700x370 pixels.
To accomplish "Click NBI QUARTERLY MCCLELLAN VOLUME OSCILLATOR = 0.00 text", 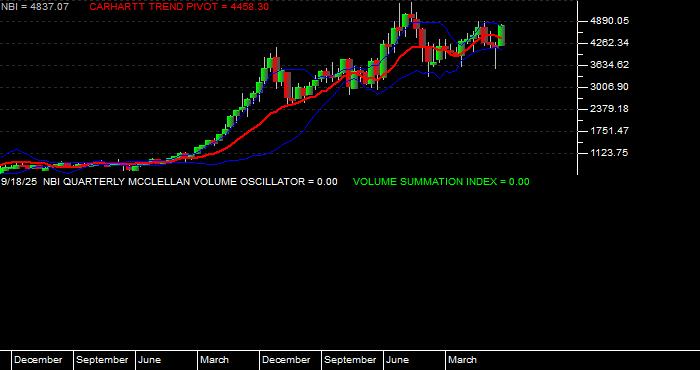I will coord(190,182).
